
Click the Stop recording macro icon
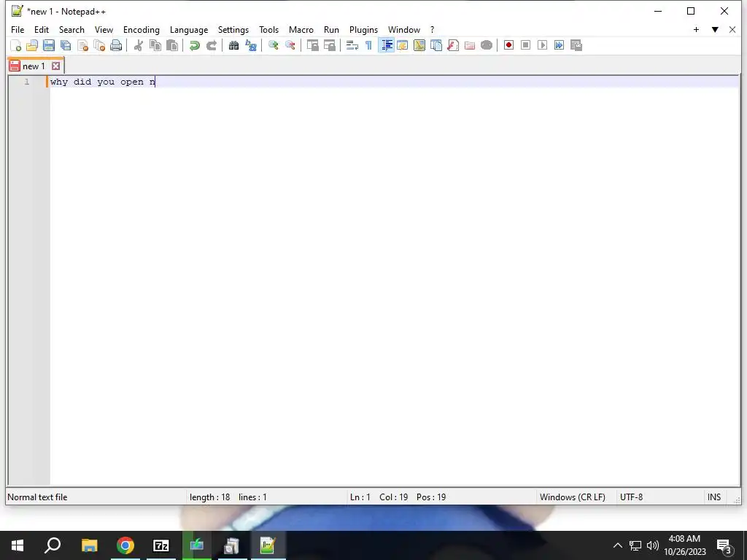(525, 45)
